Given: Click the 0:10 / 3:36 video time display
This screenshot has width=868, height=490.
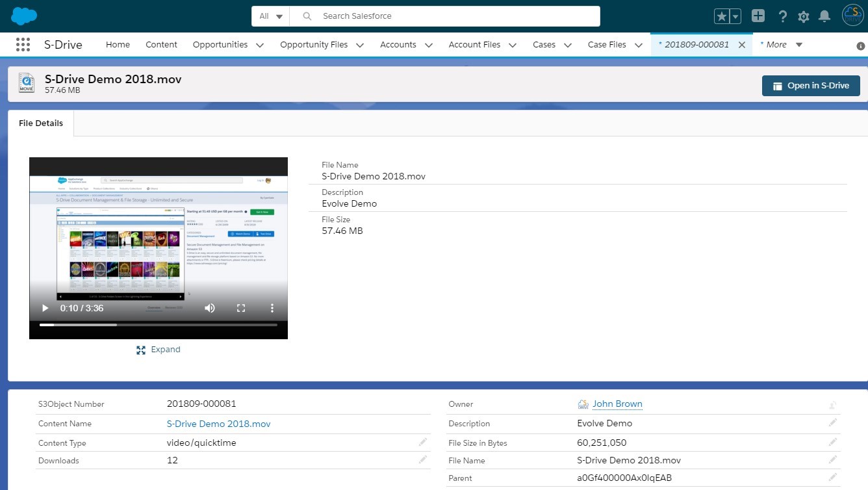Looking at the screenshot, I should pyautogui.click(x=82, y=308).
